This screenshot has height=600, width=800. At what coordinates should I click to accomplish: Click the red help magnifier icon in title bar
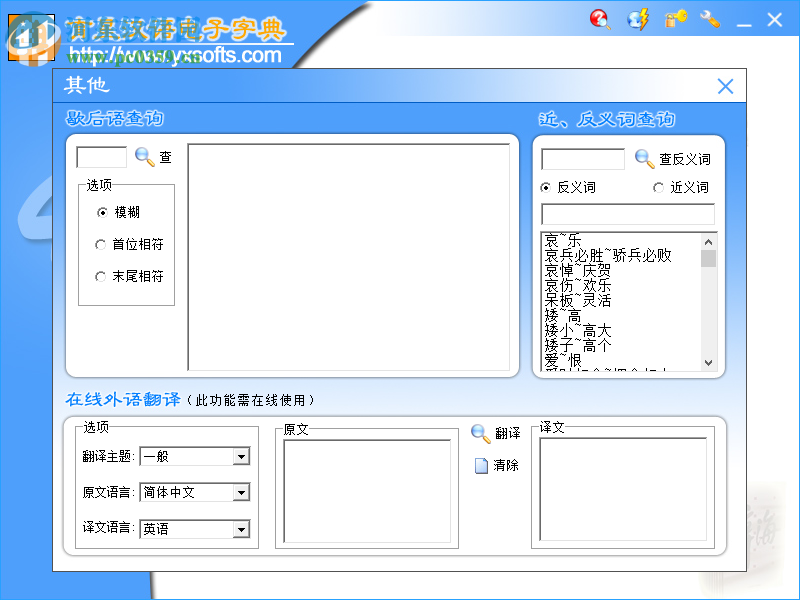pyautogui.click(x=600, y=19)
